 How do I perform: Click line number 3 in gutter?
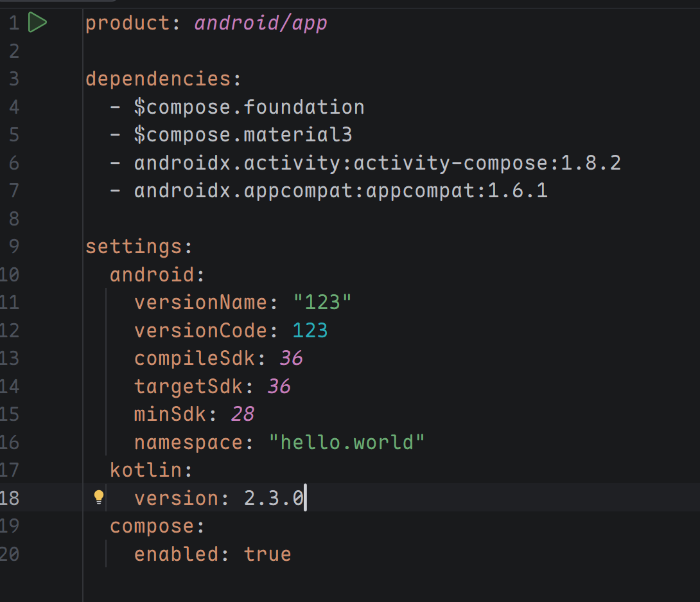pyautogui.click(x=13, y=79)
